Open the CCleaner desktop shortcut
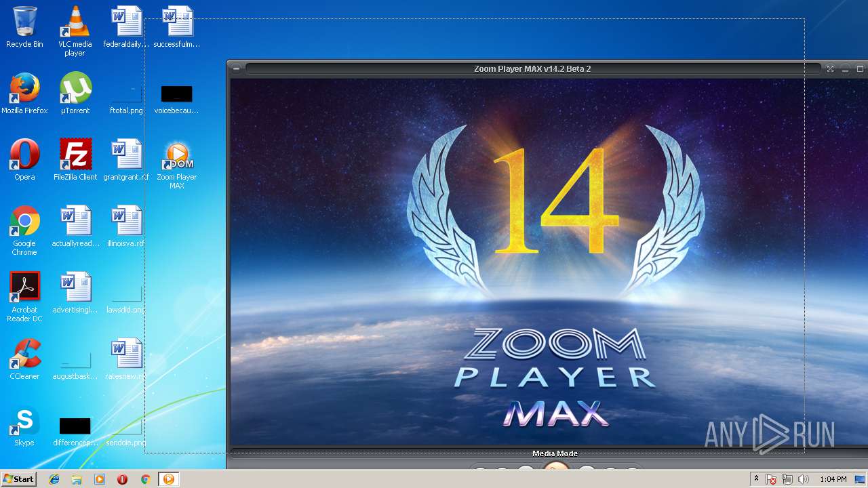Viewport: 868px width, 488px height. [x=24, y=359]
